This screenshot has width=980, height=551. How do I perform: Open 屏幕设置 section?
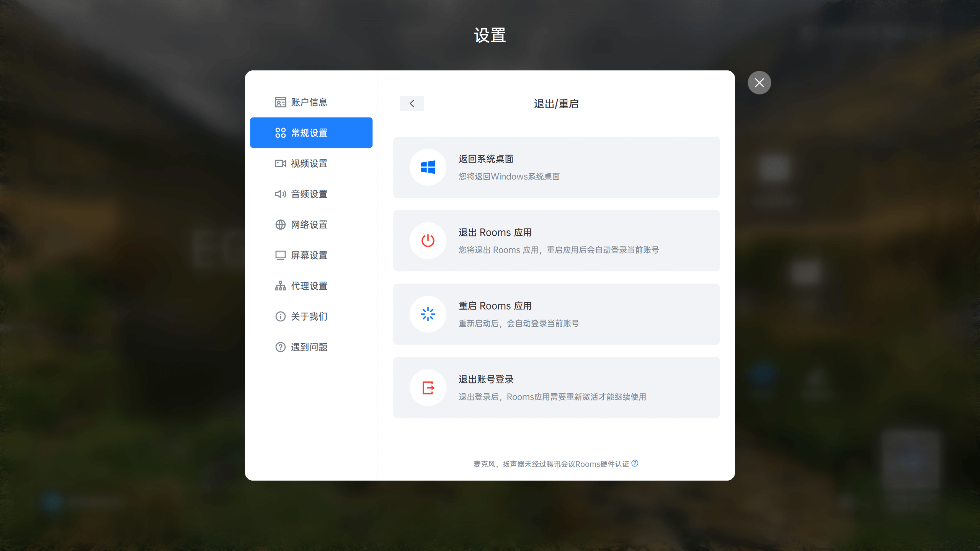click(309, 255)
